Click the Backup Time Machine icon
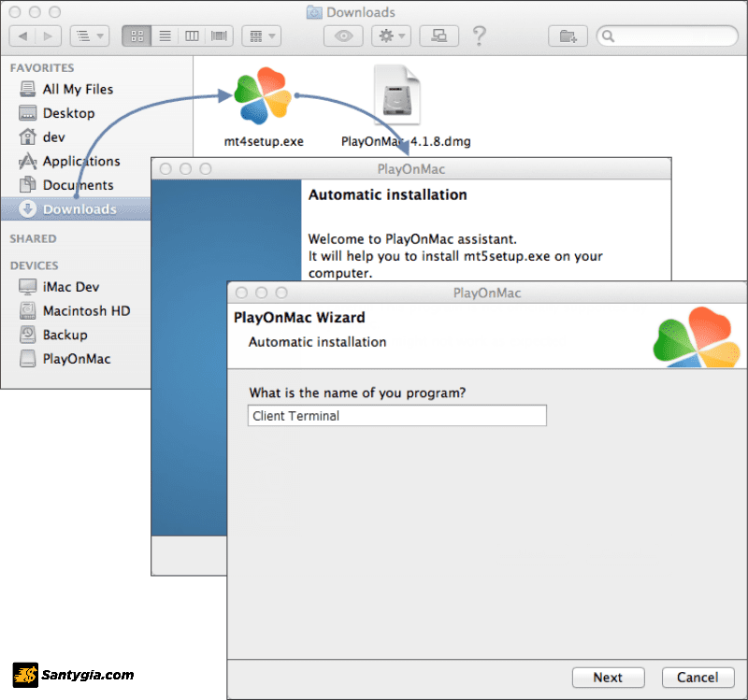748x700 pixels. (x=28, y=335)
